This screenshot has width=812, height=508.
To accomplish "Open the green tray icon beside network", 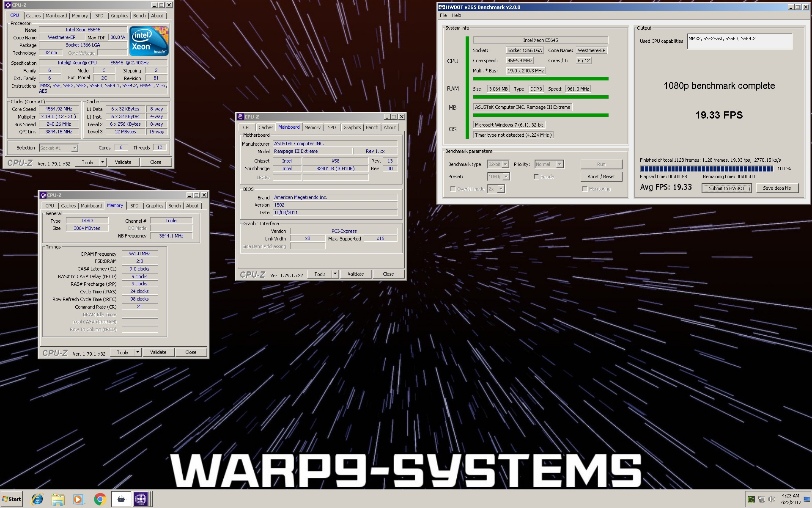I will 751,499.
